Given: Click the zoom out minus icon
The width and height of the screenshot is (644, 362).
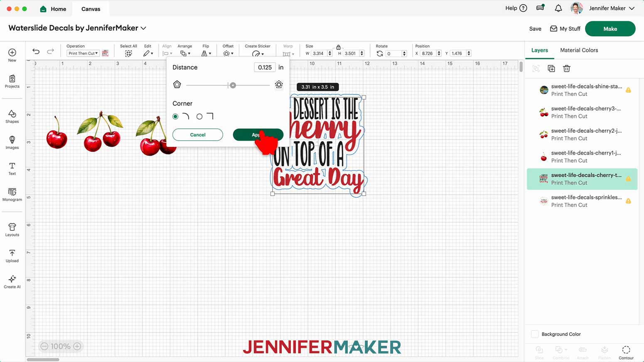Looking at the screenshot, I should (44, 346).
